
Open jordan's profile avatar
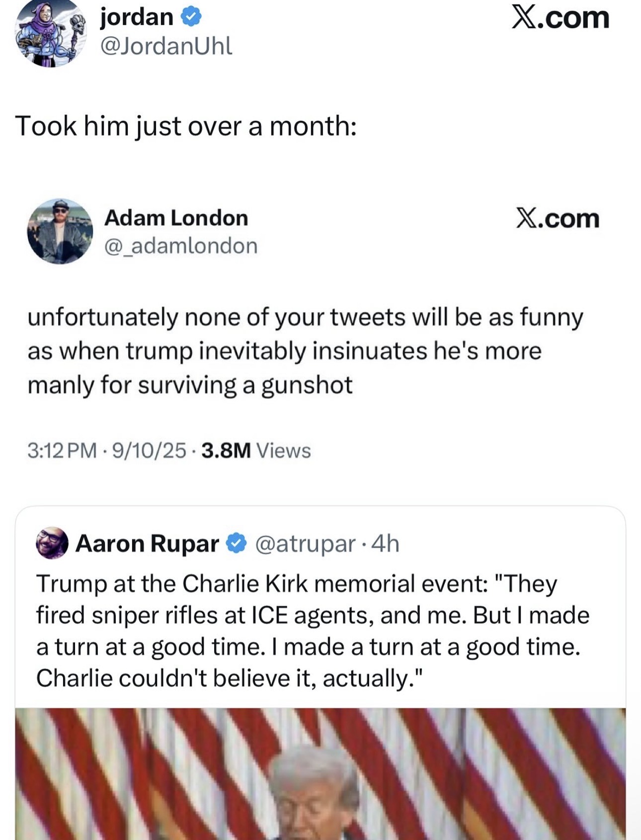[51, 34]
